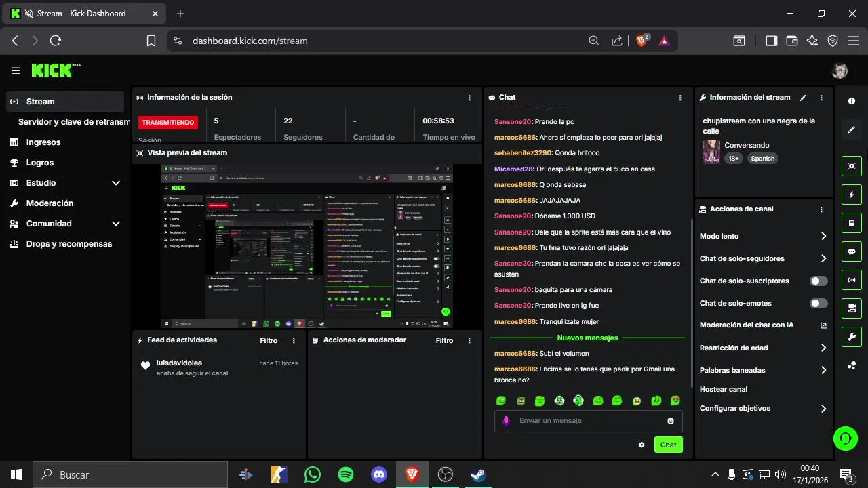Bookmark this page with the bookmark icon

click(151, 41)
